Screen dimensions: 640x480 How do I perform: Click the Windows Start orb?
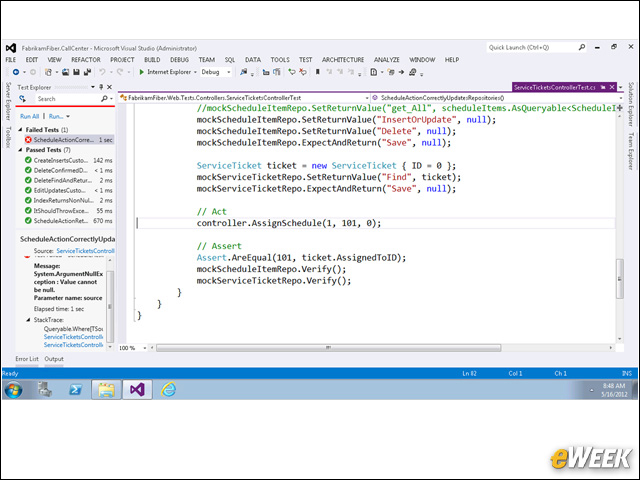point(13,390)
